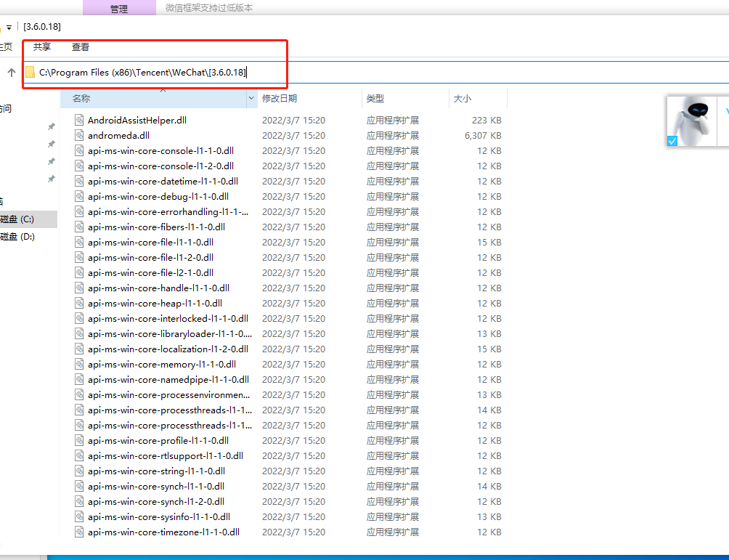
Task: Sort files by the 修改日期 column header
Action: coord(280,98)
